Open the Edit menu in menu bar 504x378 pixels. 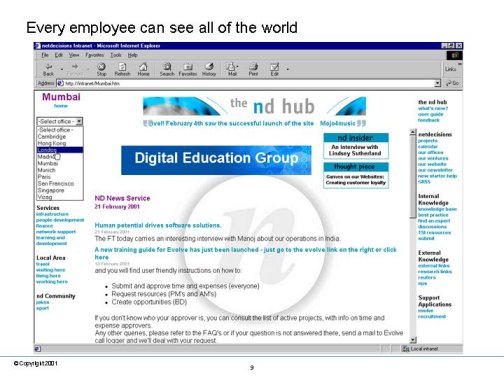[x=59, y=55]
